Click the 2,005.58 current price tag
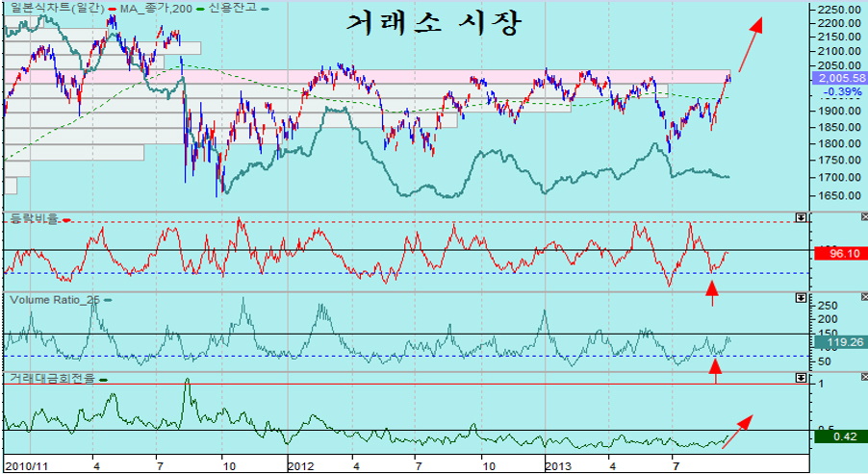This screenshot has height=474, width=868. [839, 78]
